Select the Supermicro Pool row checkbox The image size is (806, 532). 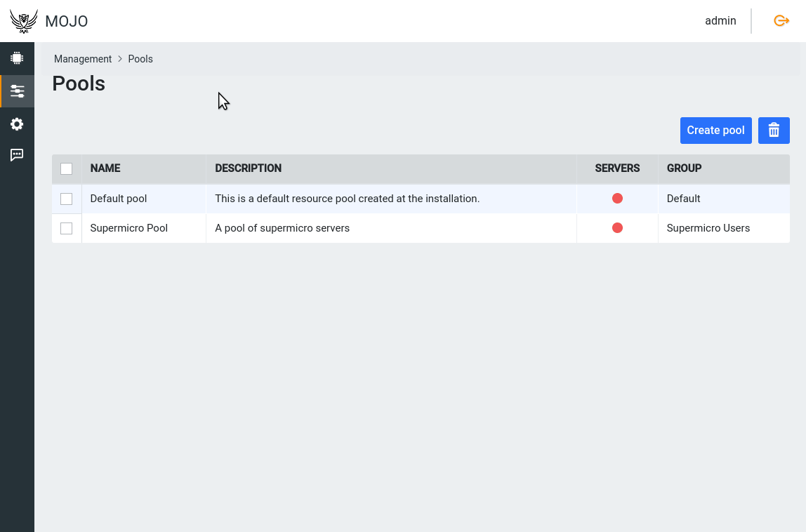[67, 229]
